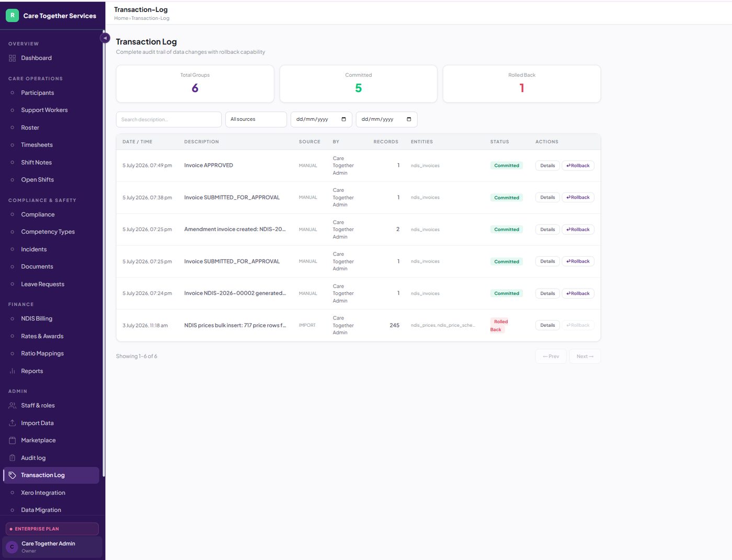The width and height of the screenshot is (732, 560).
Task: Open Details for 07:38 pm SUBMITTED_FOR_APPROVAL row
Action: pyautogui.click(x=547, y=198)
